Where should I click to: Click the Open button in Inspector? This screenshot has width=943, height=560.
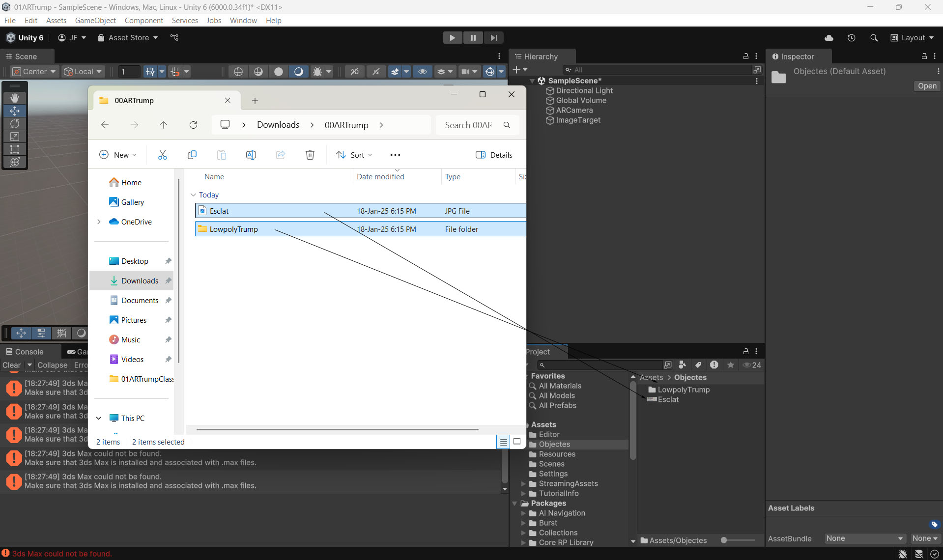(x=927, y=86)
